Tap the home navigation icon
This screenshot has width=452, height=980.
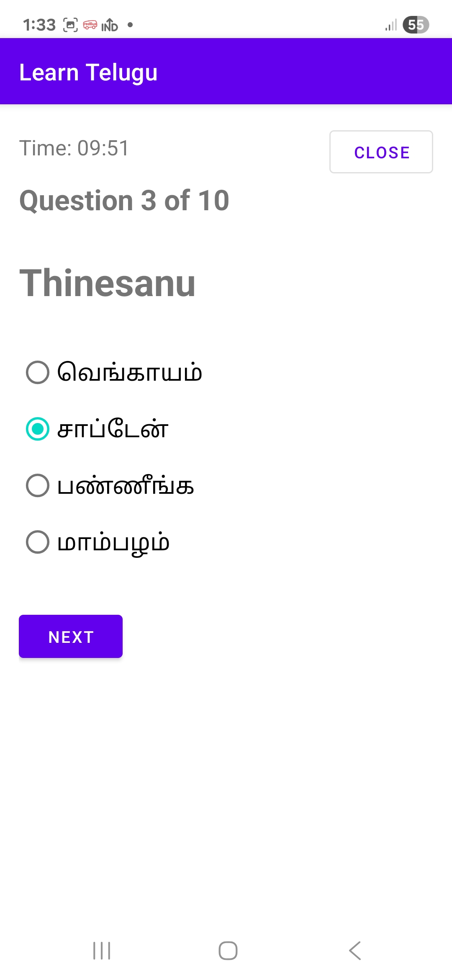coord(228,950)
